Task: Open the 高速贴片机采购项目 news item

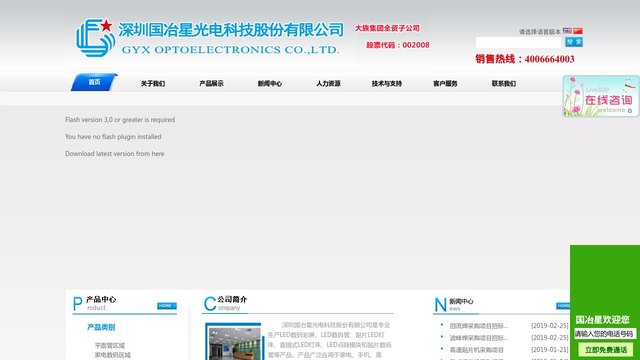Action: (x=476, y=350)
